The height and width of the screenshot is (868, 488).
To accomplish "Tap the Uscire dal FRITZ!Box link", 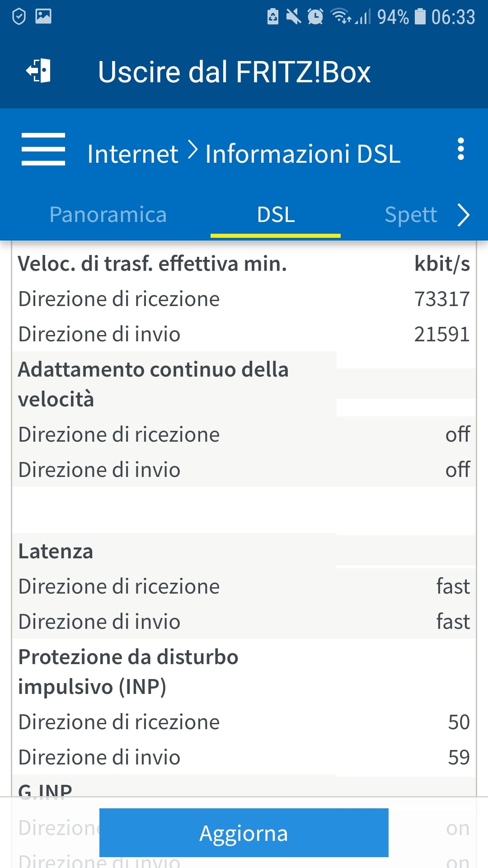I will pos(234,72).
